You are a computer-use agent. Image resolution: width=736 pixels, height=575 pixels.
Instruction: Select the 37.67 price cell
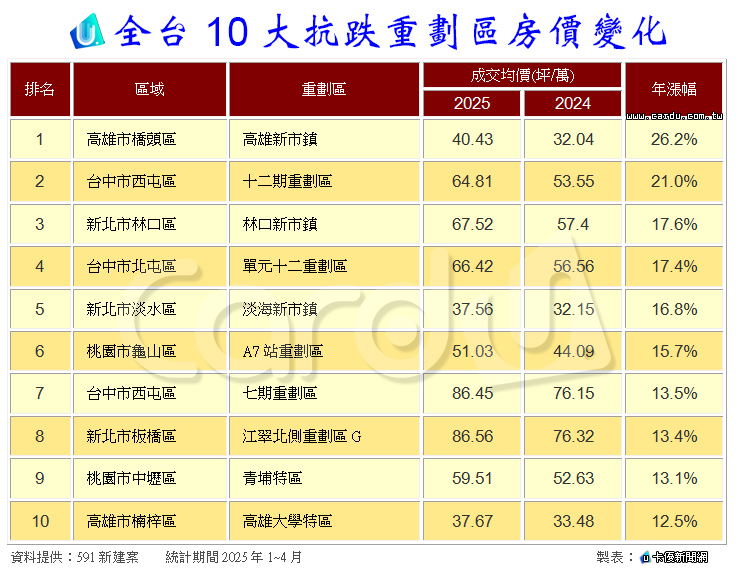pos(472,521)
